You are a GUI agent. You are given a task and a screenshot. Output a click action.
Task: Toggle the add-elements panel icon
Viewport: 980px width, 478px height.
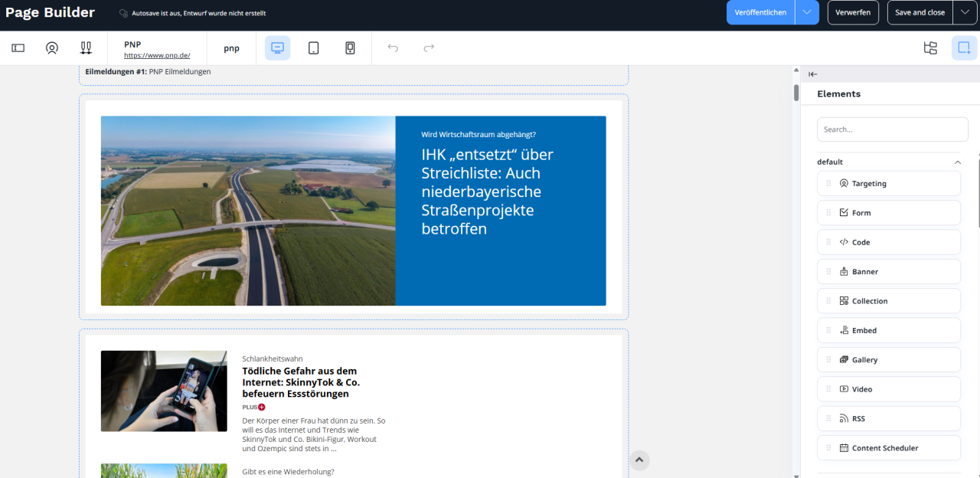(964, 47)
